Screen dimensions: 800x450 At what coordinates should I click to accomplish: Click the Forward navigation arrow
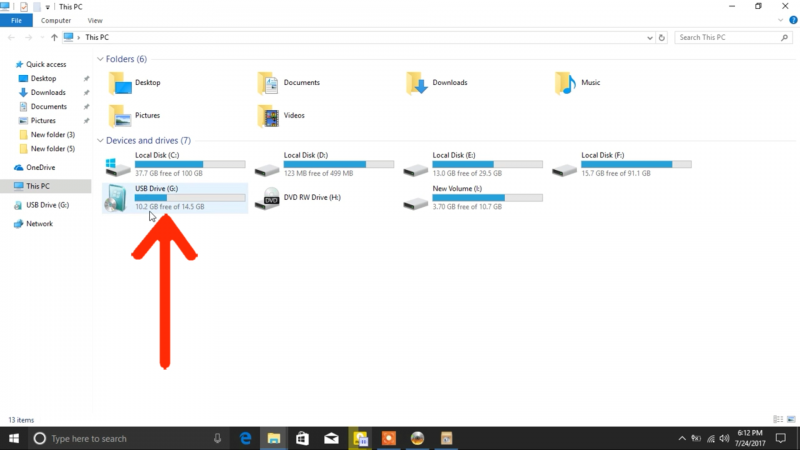(x=29, y=37)
